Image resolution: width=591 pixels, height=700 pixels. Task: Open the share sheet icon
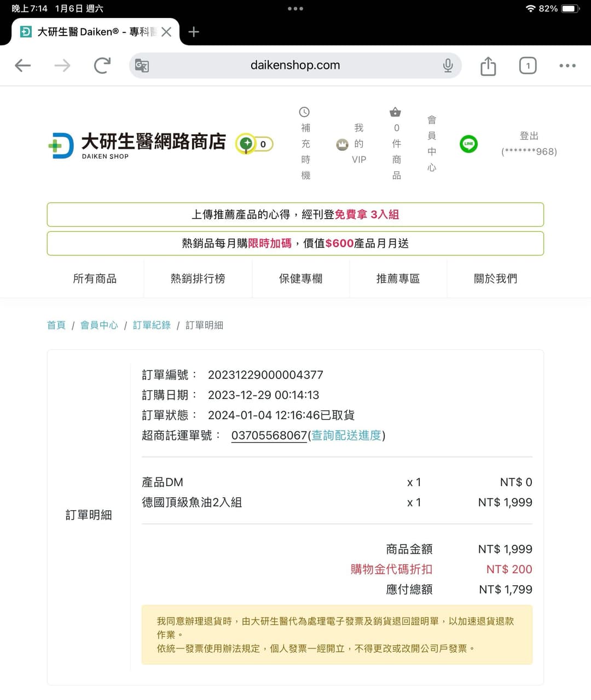tap(488, 66)
